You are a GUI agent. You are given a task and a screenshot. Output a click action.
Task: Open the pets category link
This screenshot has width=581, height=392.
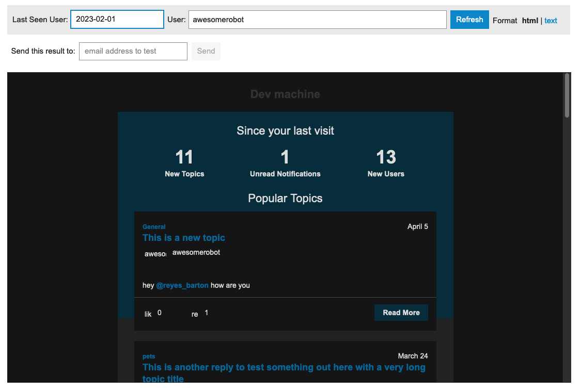[148, 356]
